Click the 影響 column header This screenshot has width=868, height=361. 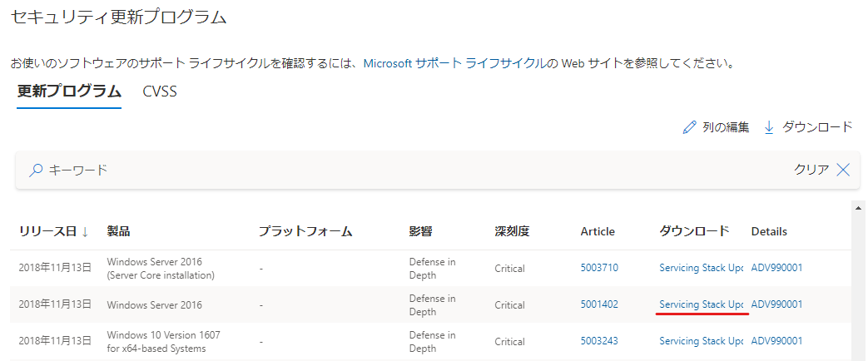(421, 232)
